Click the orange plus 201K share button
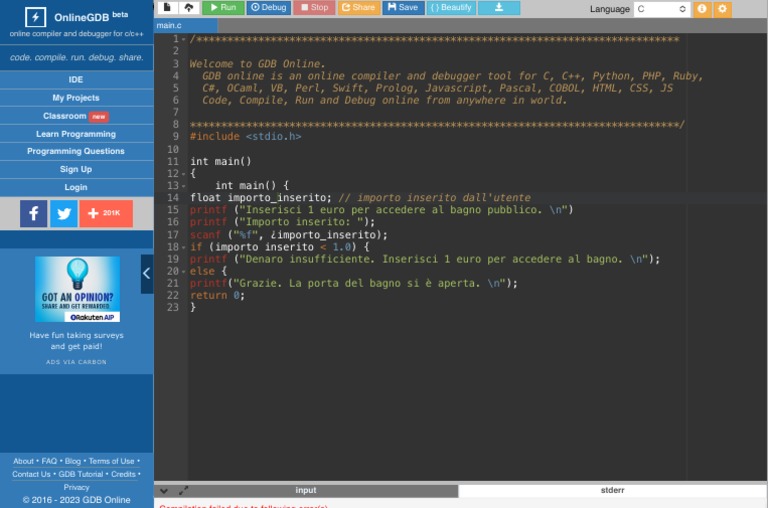Viewport: 768px width, 508px height. pyautogui.click(x=105, y=213)
